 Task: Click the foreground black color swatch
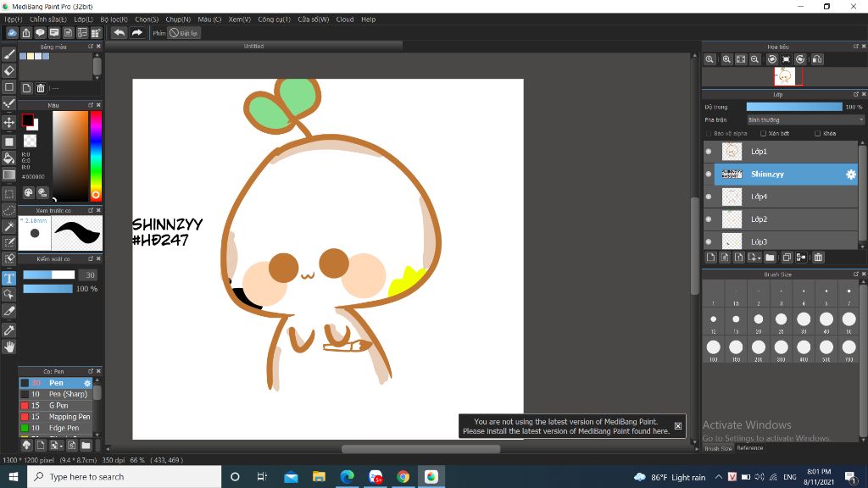(x=27, y=119)
